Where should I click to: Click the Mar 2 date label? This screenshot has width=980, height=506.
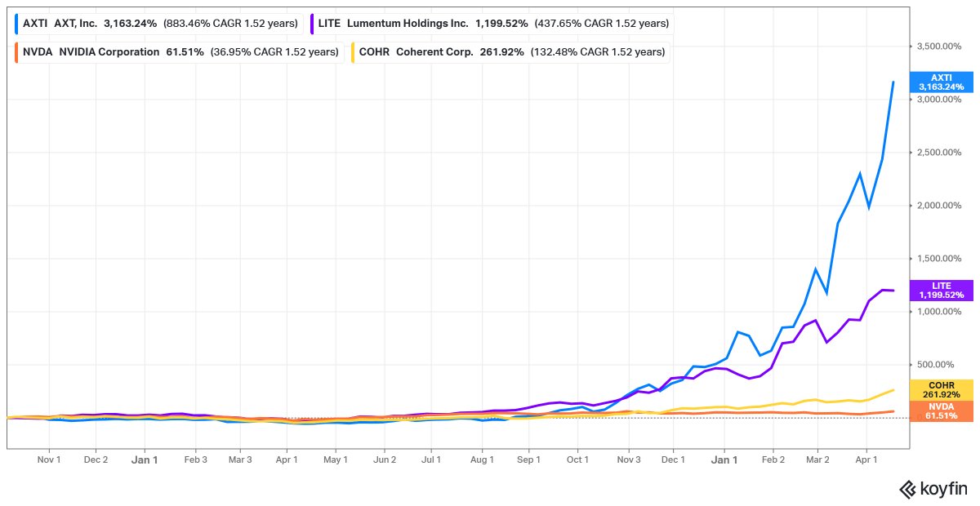coord(818,459)
